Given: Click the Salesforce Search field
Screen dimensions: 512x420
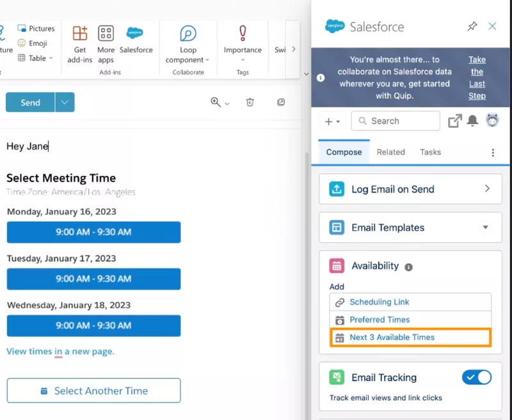Looking at the screenshot, I should click(396, 121).
